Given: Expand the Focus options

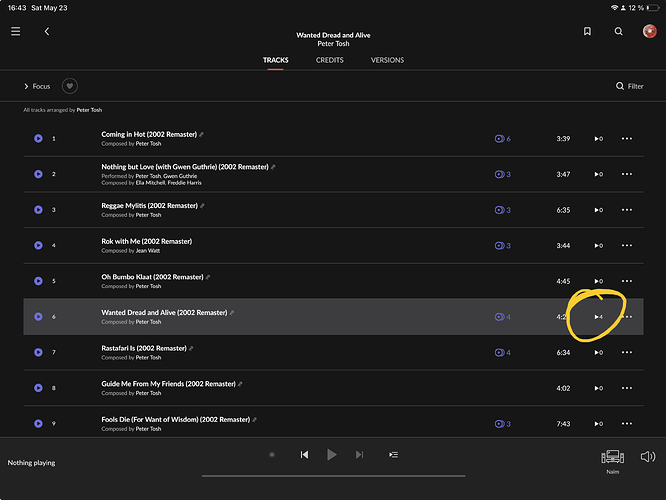Looking at the screenshot, I should pyautogui.click(x=37, y=86).
